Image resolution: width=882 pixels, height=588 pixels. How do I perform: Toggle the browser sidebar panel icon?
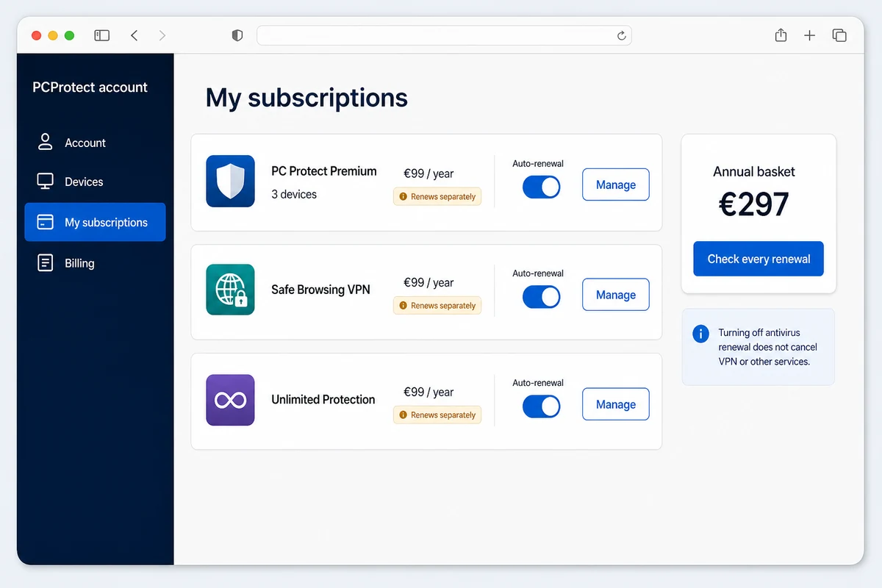pos(102,35)
